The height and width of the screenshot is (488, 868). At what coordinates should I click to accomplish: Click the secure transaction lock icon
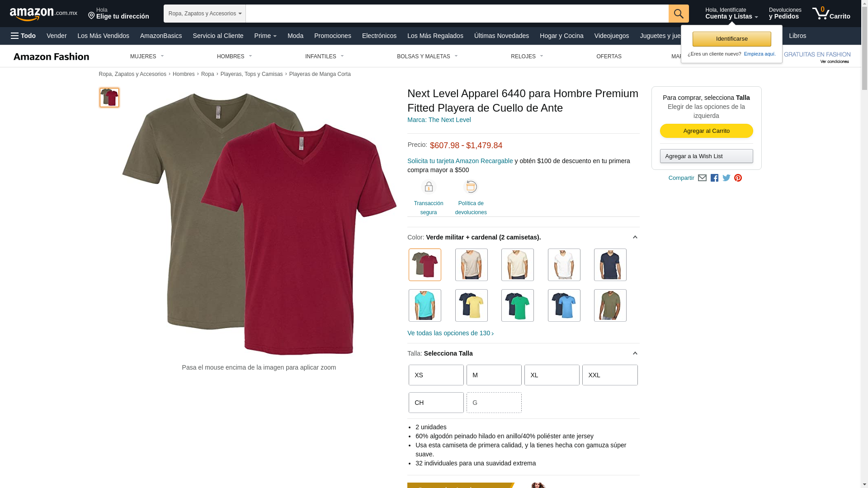(429, 187)
